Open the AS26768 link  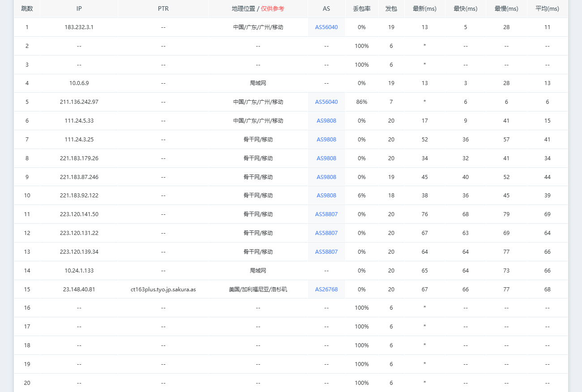pos(326,290)
